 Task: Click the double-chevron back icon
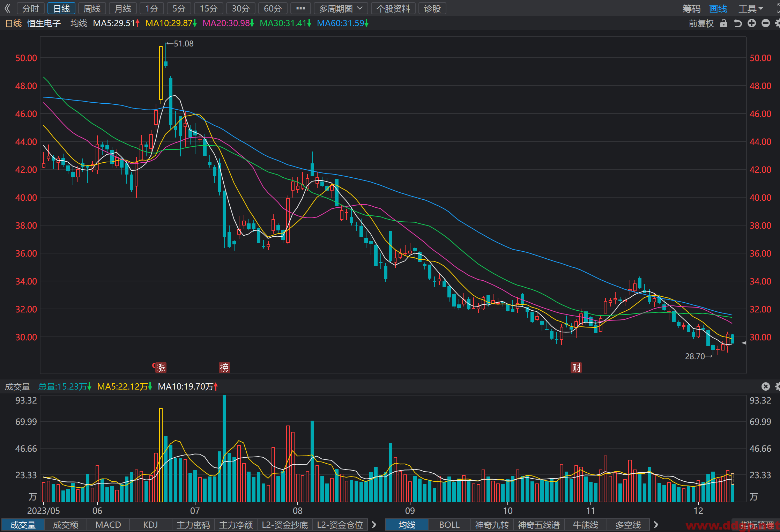7,8
